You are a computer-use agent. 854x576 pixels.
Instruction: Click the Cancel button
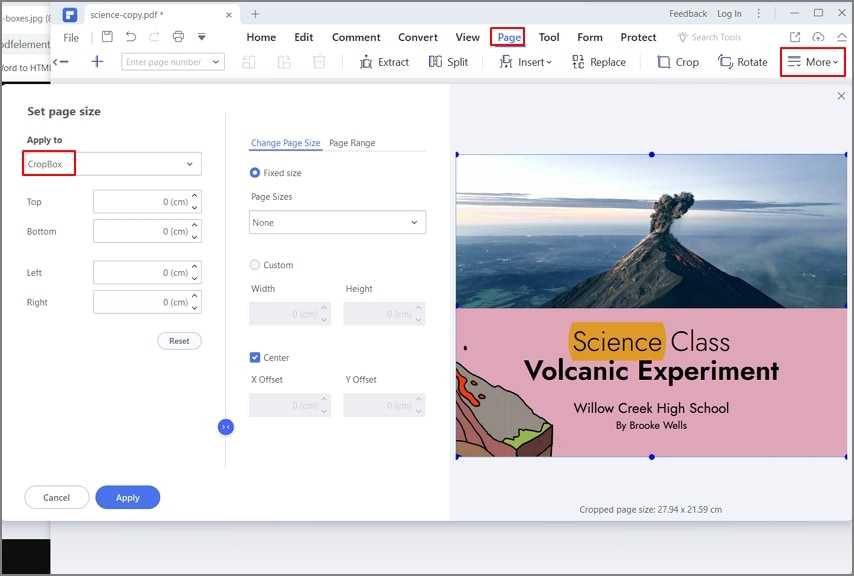click(x=57, y=497)
